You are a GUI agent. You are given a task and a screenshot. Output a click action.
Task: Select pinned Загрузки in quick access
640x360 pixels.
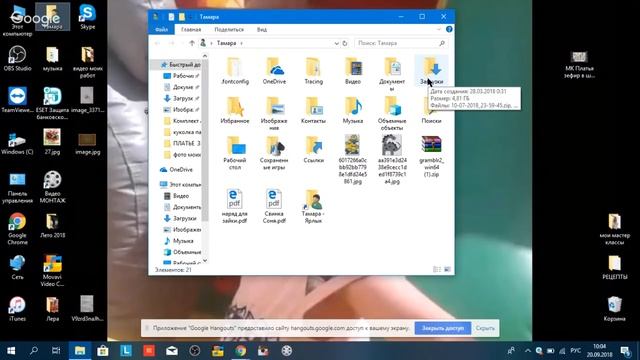point(181,98)
